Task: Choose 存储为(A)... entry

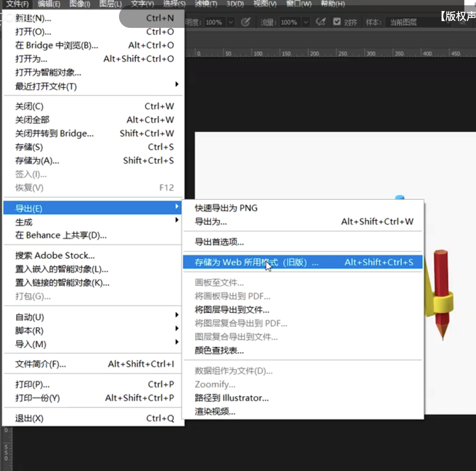Action: pyautogui.click(x=93, y=161)
